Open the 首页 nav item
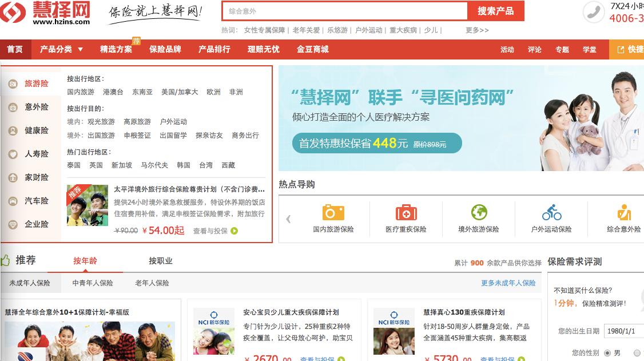Screen dimensions: 644x361 (x=15, y=49)
